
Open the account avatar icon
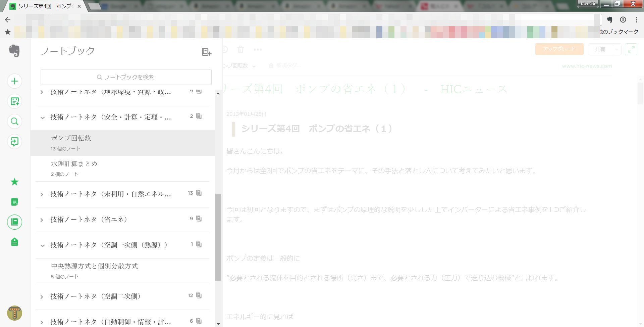click(14, 313)
